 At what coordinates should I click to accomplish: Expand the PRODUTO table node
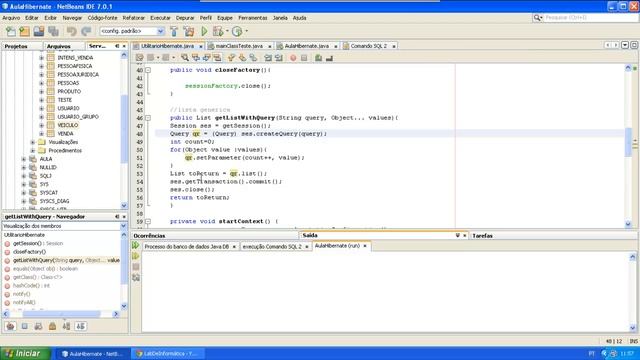coord(41,92)
